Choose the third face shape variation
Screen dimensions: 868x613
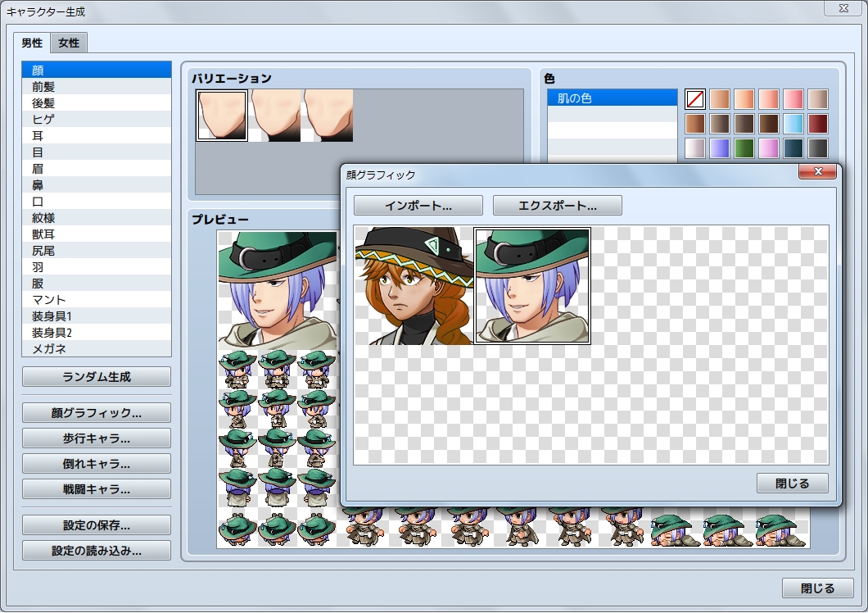pos(328,116)
